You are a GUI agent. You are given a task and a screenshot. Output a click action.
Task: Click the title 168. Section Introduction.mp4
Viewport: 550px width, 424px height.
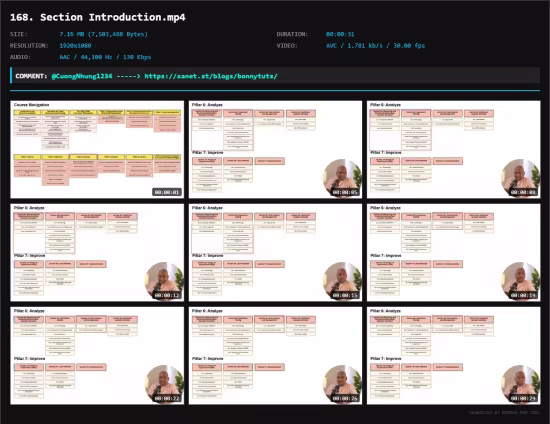98,17
